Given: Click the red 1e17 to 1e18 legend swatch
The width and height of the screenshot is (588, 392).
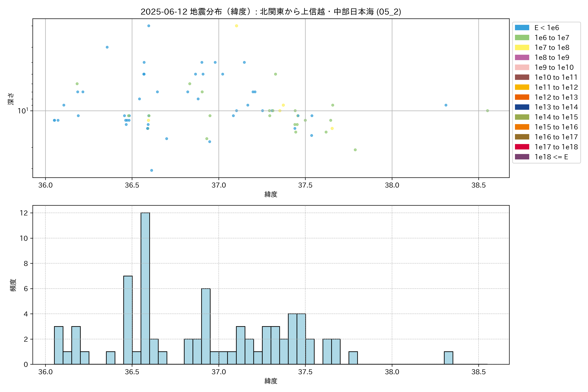Looking at the screenshot, I should click(522, 147).
